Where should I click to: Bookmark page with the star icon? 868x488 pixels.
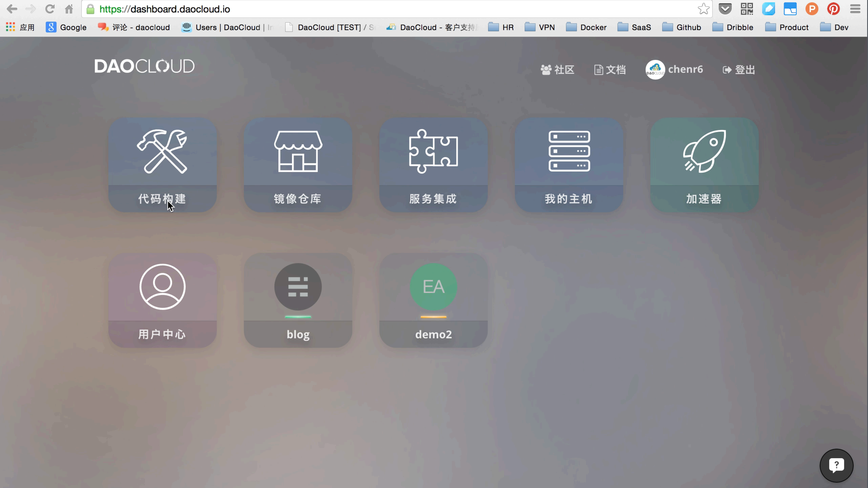[x=703, y=9]
